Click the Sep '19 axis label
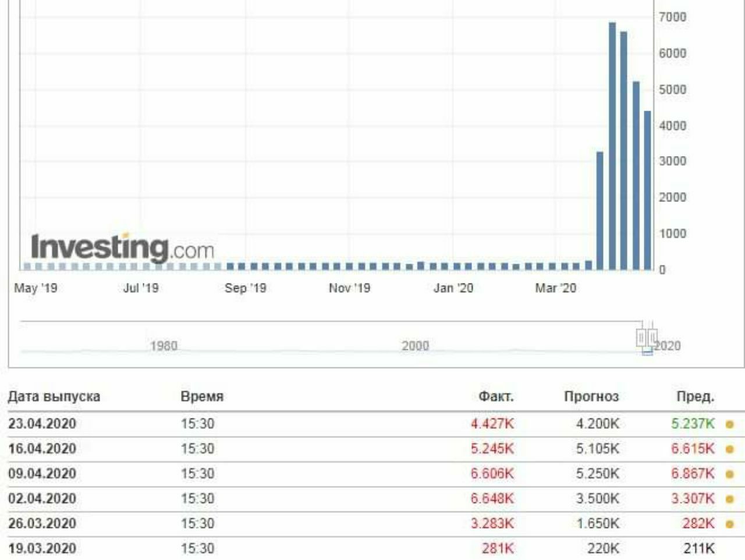This screenshot has width=745, height=560. [246, 288]
